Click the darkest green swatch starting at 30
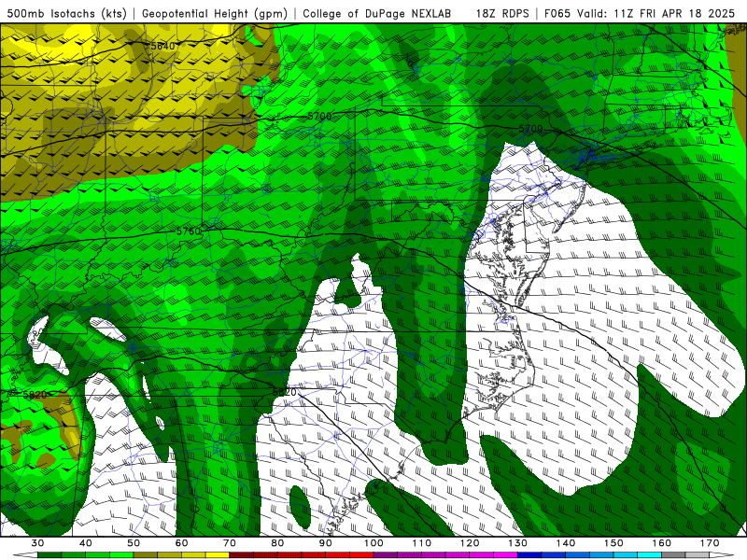The width and height of the screenshot is (747, 560). click(49, 555)
